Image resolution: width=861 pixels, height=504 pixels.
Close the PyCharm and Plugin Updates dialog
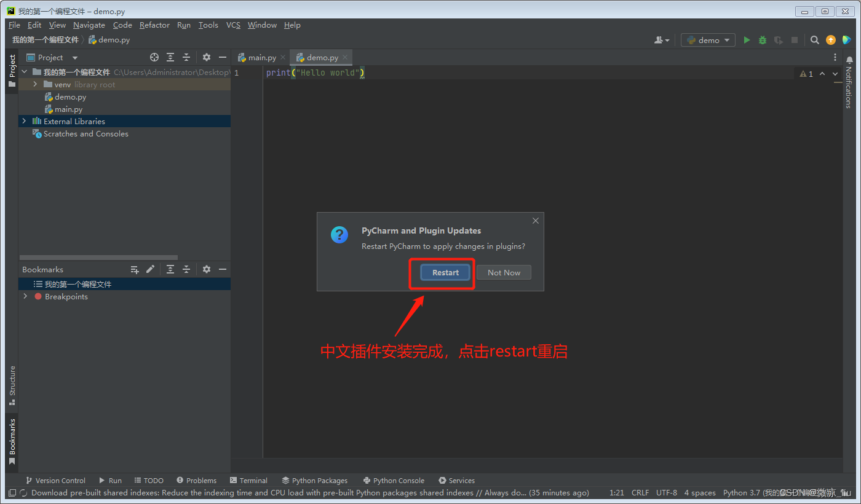(x=536, y=221)
